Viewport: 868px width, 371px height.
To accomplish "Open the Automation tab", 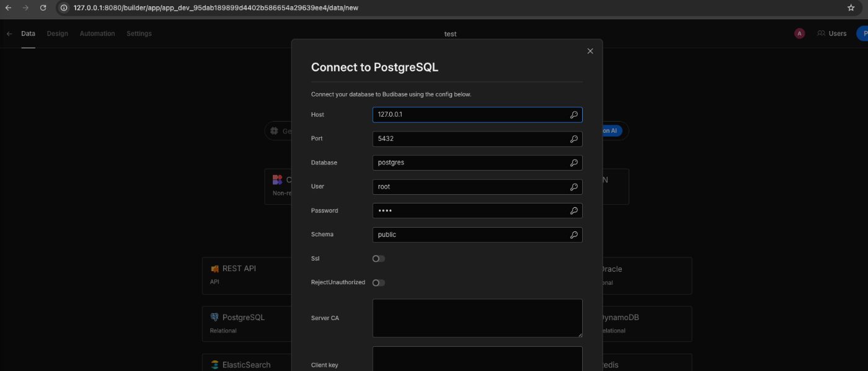I will (97, 34).
